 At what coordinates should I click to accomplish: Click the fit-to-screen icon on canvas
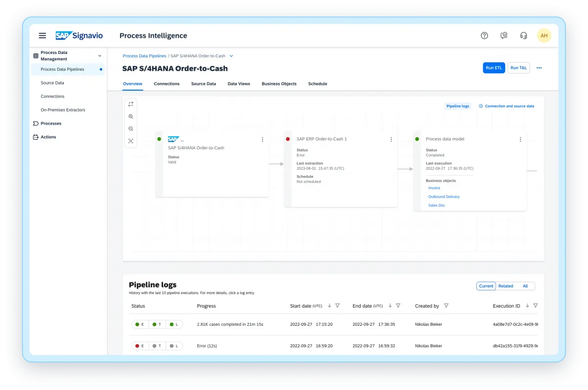pyautogui.click(x=131, y=104)
